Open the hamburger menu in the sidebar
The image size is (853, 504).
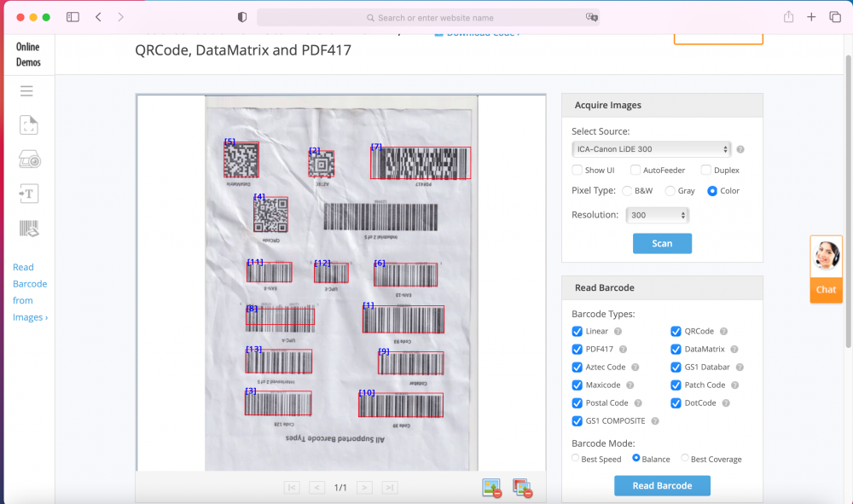[x=26, y=91]
